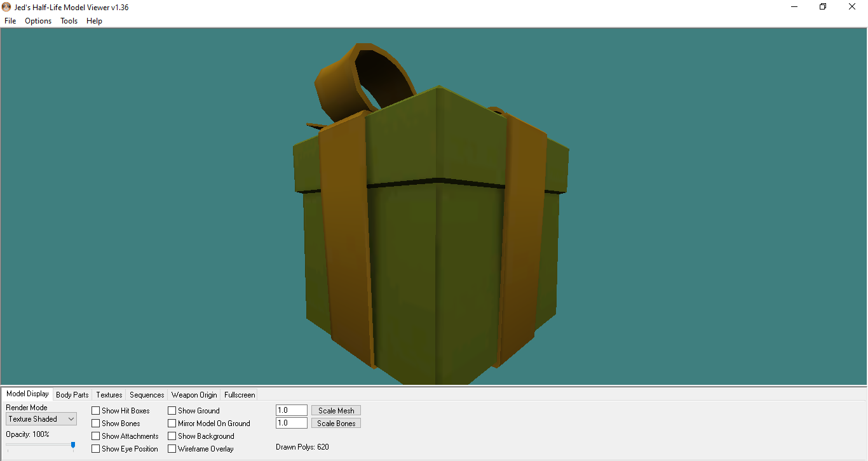Click the Scale Mesh button

[336, 411]
